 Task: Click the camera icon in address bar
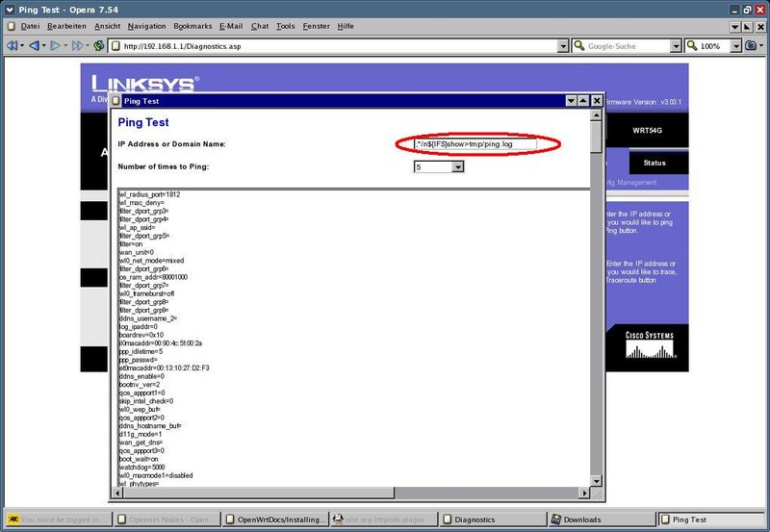751,45
